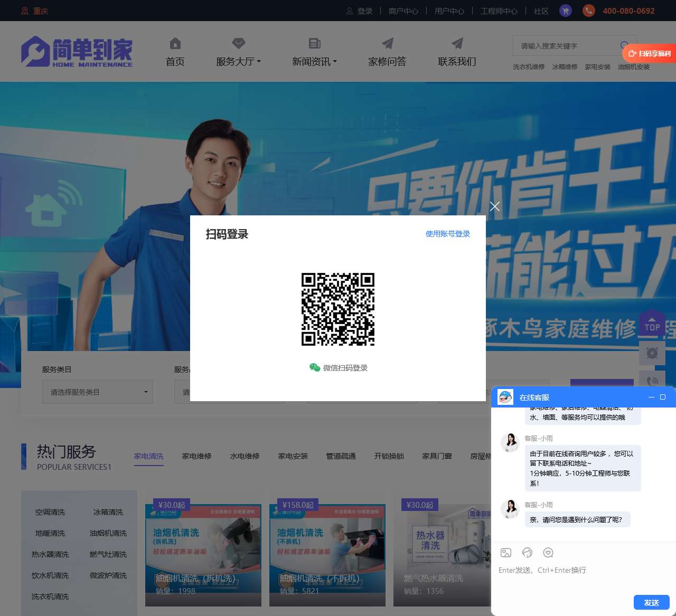Select the 首页 house icon
This screenshot has height=616, width=676.
pos(175,43)
